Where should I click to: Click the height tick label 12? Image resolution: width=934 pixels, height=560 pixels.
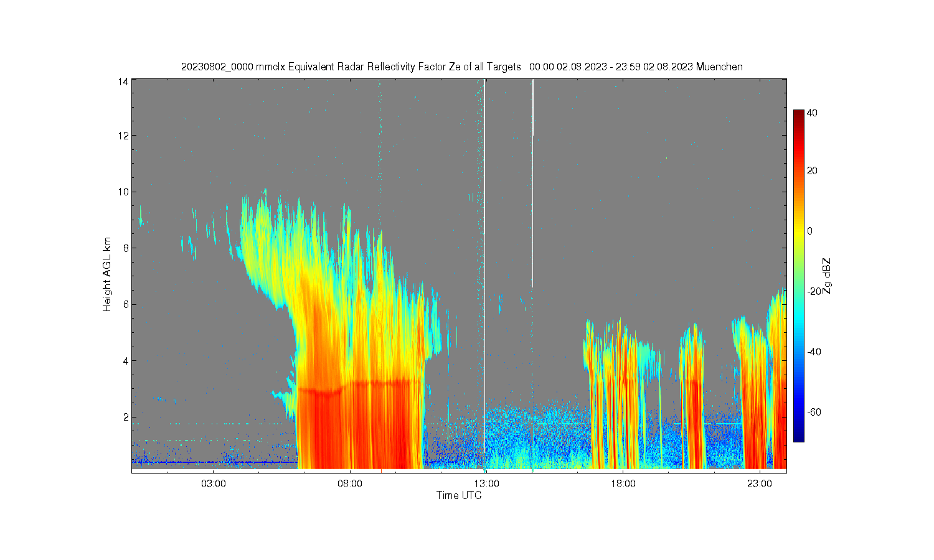124,136
